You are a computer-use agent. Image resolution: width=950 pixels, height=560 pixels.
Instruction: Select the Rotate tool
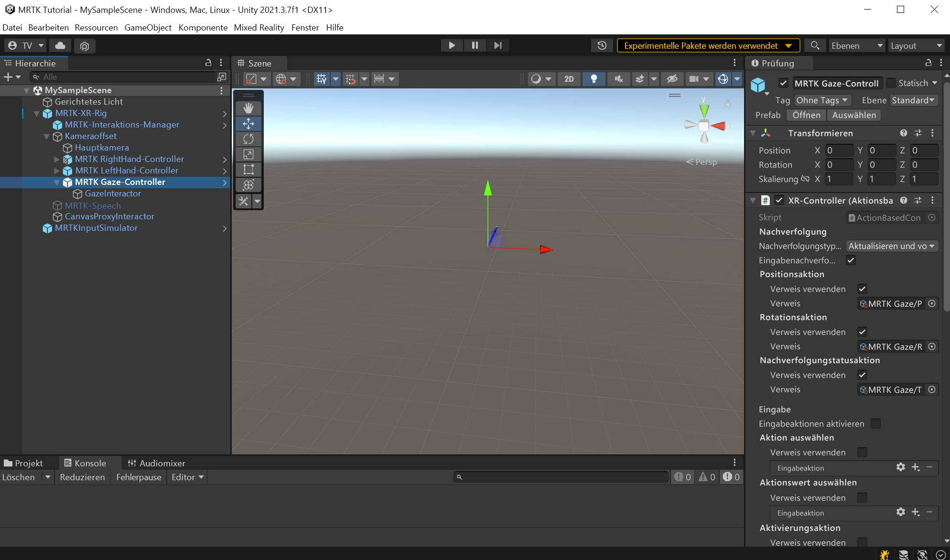click(x=248, y=139)
